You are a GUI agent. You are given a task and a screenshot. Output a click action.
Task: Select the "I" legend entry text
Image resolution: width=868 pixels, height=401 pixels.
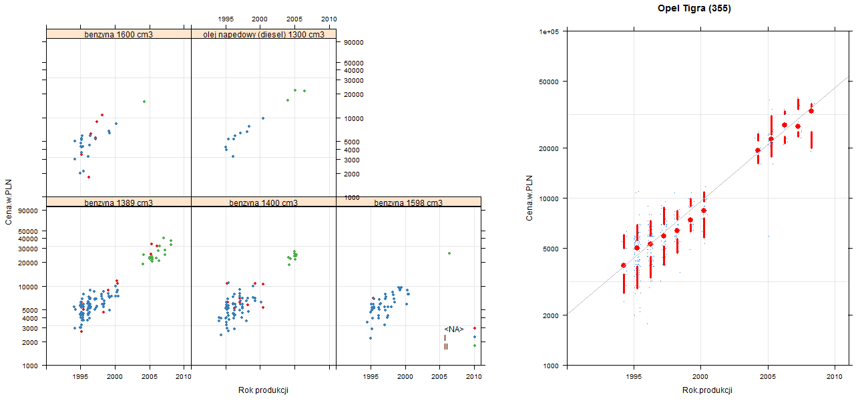pos(445,338)
